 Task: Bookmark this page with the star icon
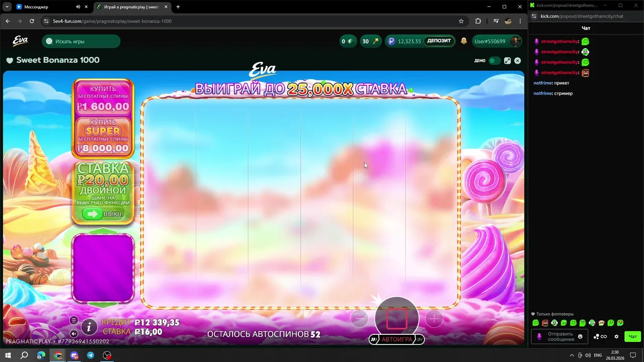(461, 21)
